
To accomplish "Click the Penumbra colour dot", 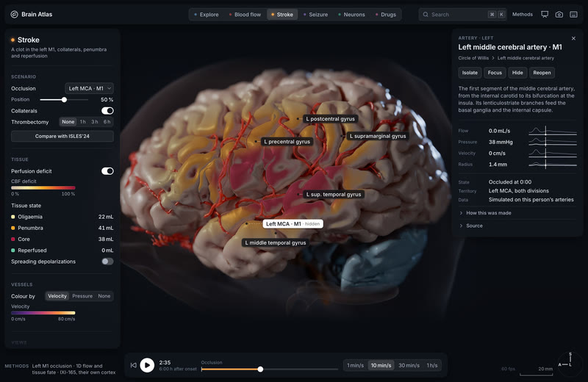I will click(13, 228).
